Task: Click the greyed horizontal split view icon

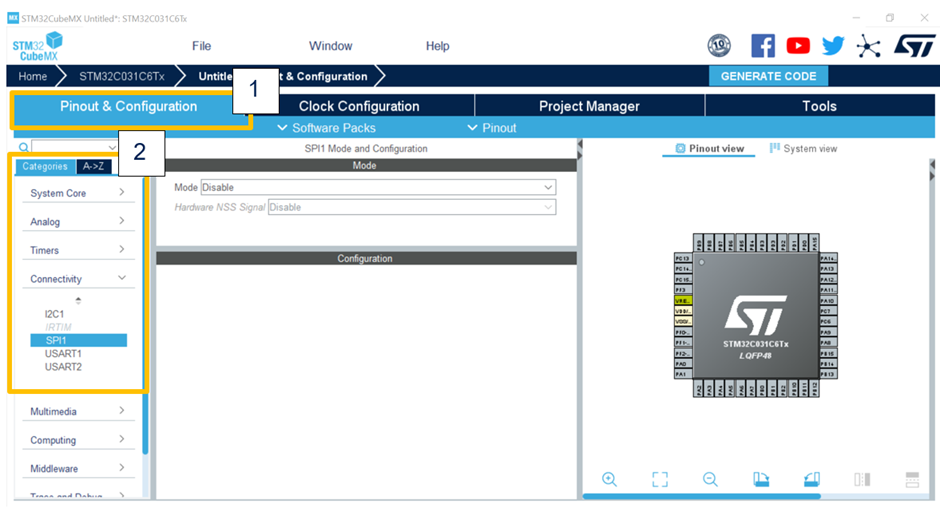Action: point(912,479)
